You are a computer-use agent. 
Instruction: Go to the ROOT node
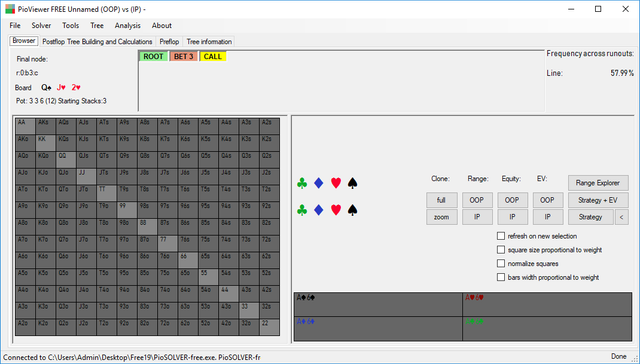153,57
